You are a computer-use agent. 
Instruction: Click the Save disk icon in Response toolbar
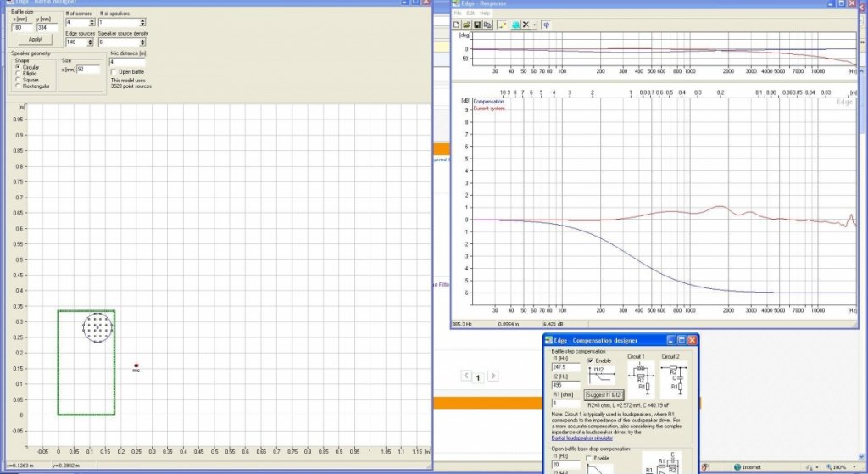pyautogui.click(x=478, y=25)
